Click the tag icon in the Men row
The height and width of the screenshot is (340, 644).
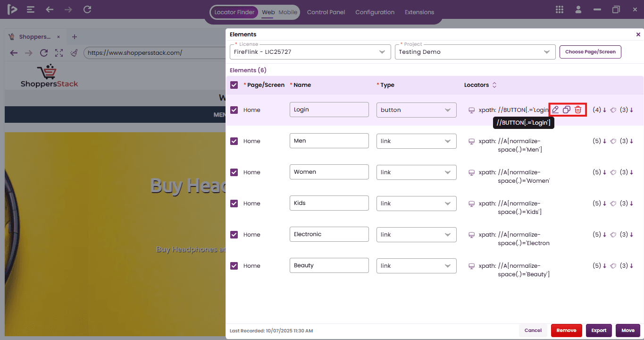(x=613, y=141)
